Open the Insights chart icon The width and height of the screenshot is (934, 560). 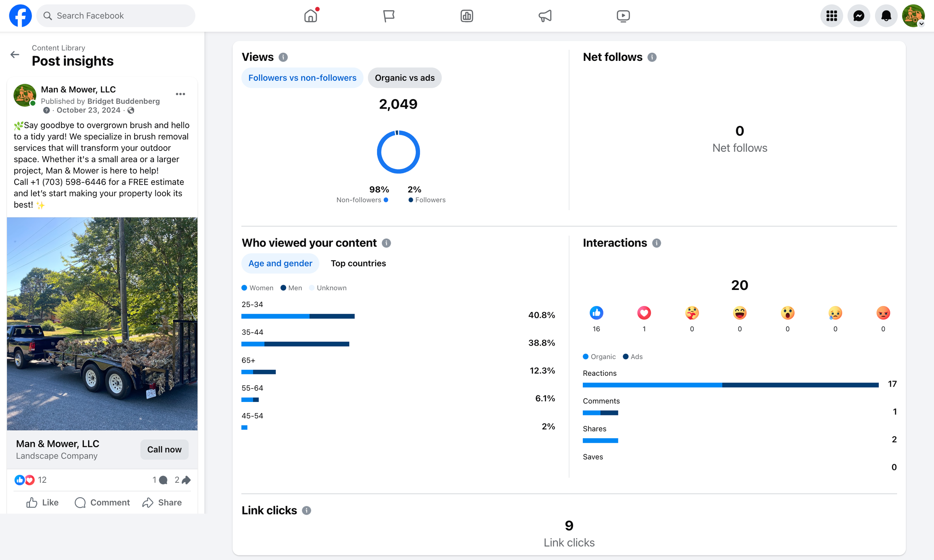467,16
